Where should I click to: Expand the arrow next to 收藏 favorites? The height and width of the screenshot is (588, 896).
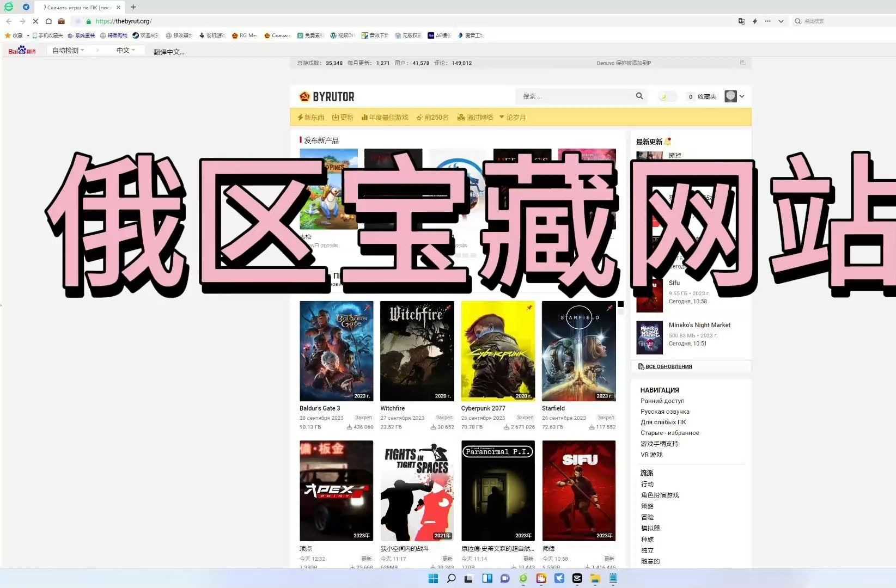(28, 35)
